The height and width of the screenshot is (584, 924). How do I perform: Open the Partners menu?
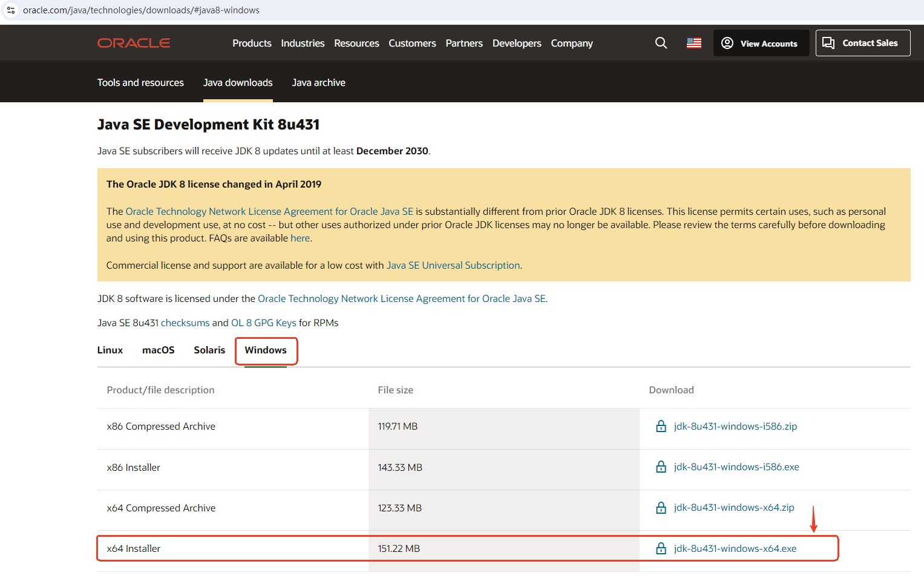coord(464,43)
